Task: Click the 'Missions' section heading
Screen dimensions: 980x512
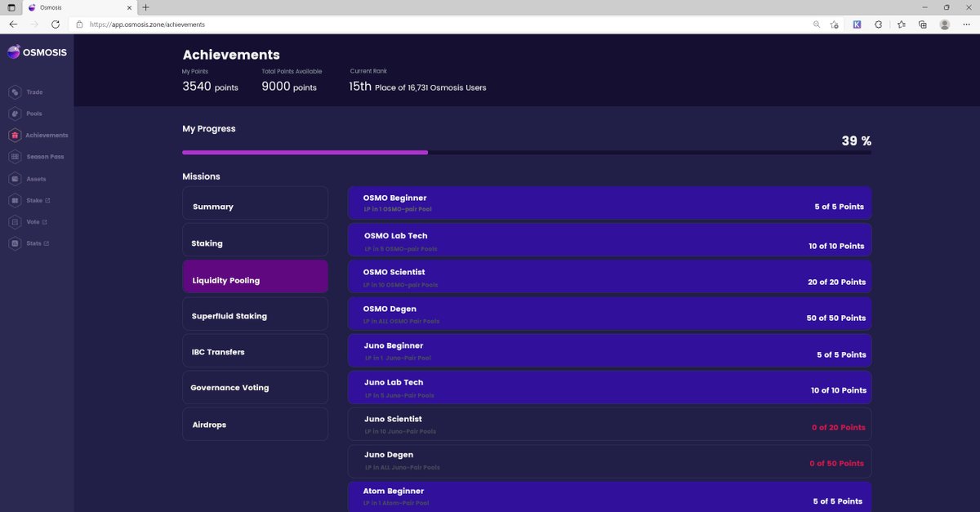Action: tap(201, 176)
